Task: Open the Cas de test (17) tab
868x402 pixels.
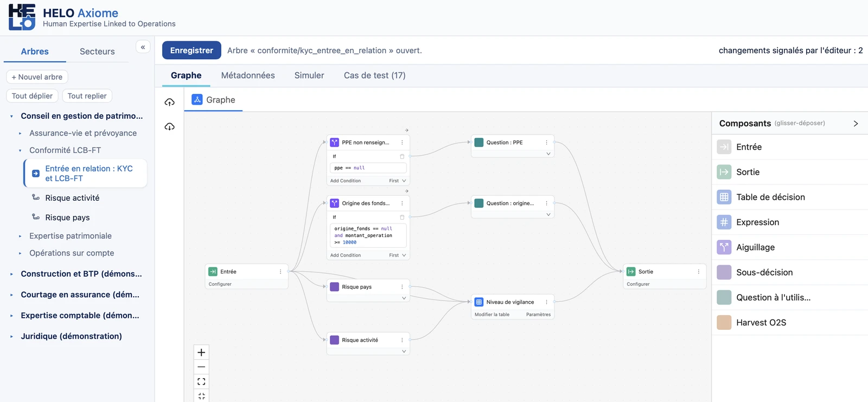Action: click(375, 75)
